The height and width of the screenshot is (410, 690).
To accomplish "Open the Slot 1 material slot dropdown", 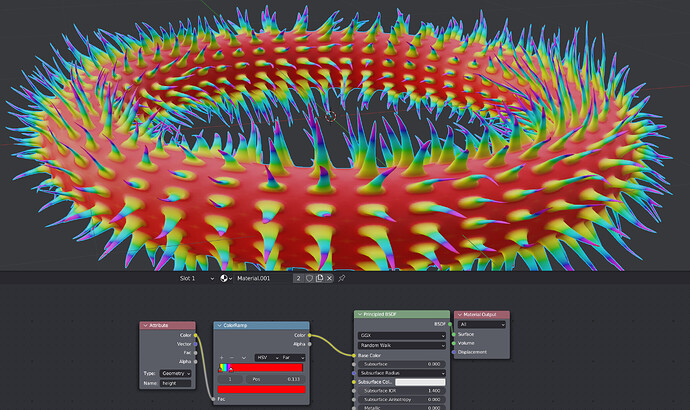I will coord(196,278).
